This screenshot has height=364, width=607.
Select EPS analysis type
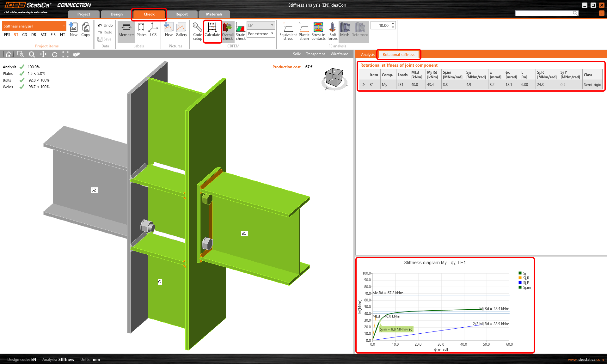point(7,35)
